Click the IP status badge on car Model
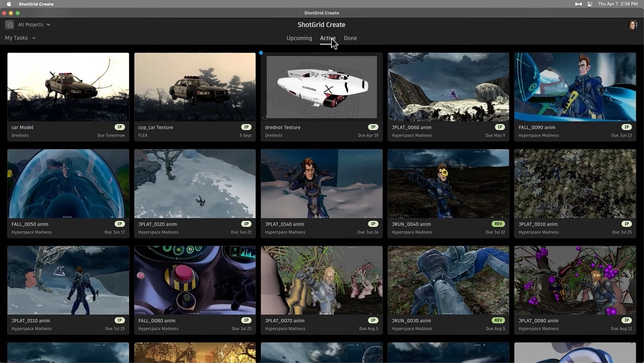 119,127
